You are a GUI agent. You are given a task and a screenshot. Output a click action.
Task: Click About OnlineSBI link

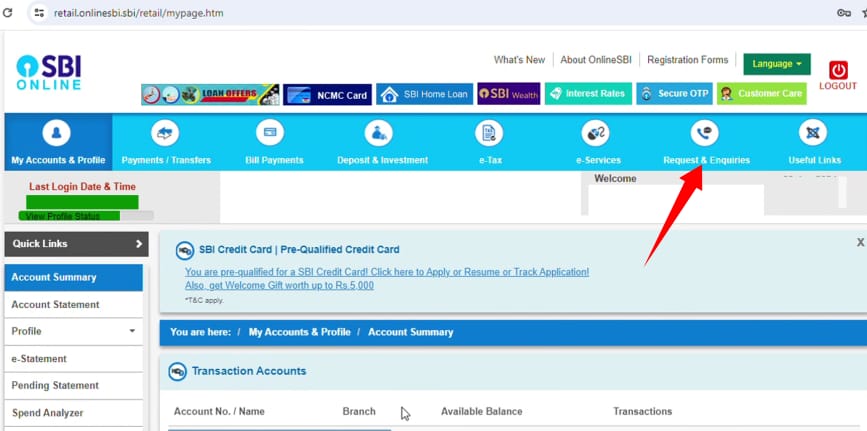pos(596,60)
